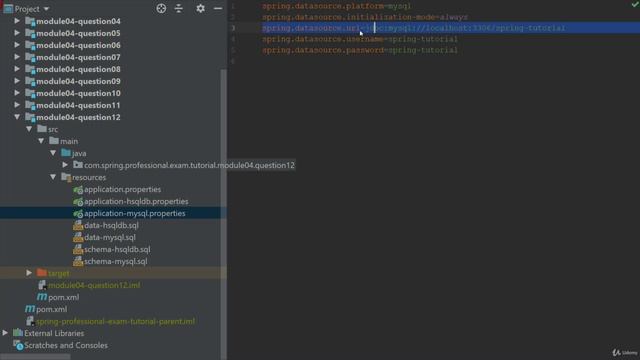Select External Libraries node

pyautogui.click(x=54, y=333)
